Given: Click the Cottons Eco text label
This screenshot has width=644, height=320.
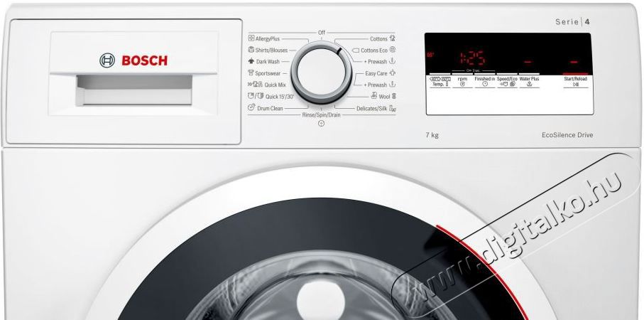Looking at the screenshot, I should 374,50.
